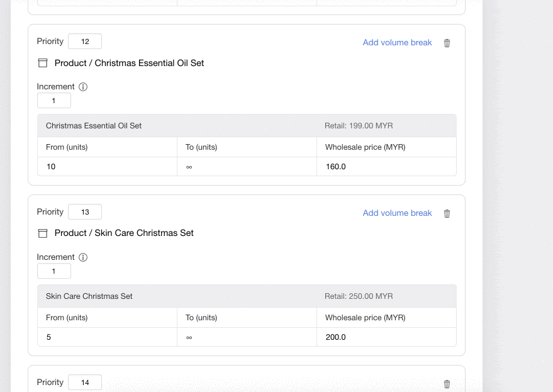Edit Increment field for Christmas Essential Oil Set
The height and width of the screenshot is (392, 553).
click(x=54, y=101)
